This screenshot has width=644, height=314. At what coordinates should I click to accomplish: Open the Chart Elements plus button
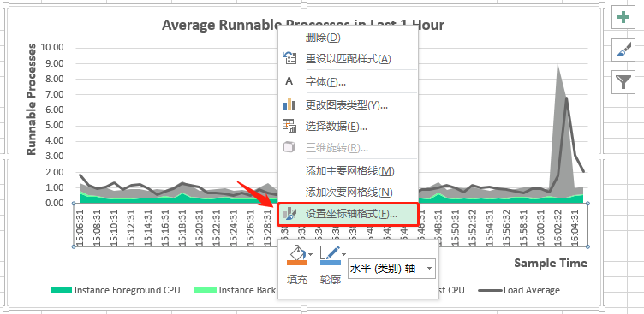pyautogui.click(x=623, y=18)
